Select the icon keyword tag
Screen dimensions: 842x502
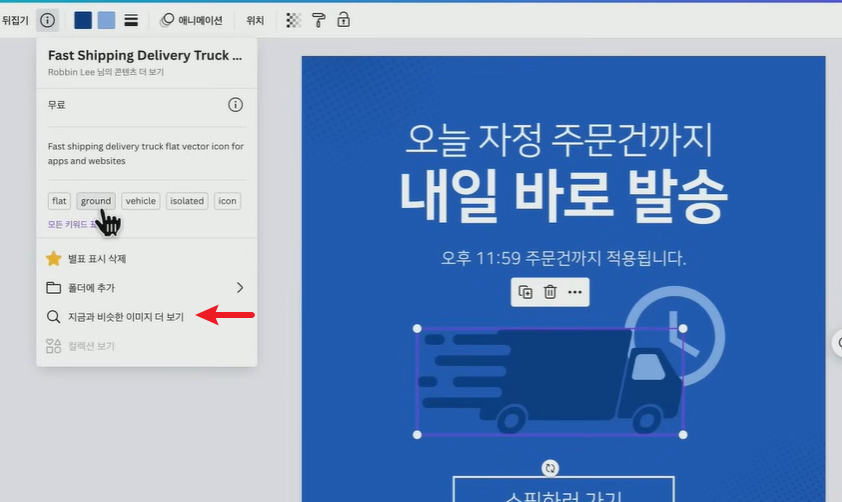coord(227,201)
